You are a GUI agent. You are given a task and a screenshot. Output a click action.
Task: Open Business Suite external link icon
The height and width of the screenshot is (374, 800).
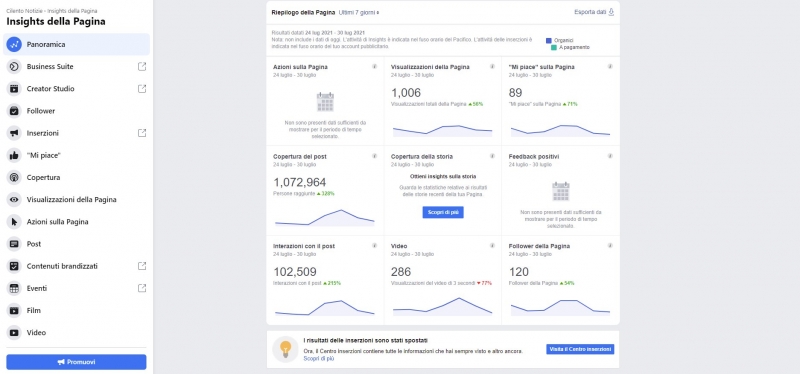pyautogui.click(x=142, y=66)
